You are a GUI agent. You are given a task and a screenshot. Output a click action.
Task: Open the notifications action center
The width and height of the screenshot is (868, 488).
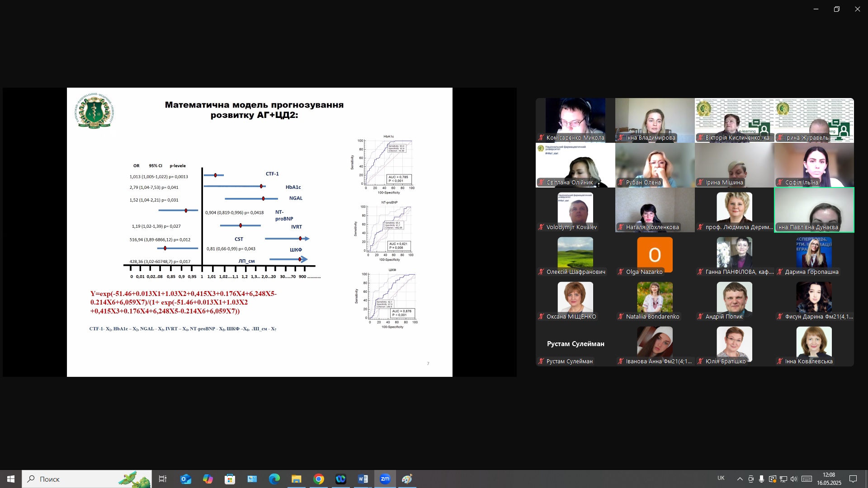click(x=853, y=479)
